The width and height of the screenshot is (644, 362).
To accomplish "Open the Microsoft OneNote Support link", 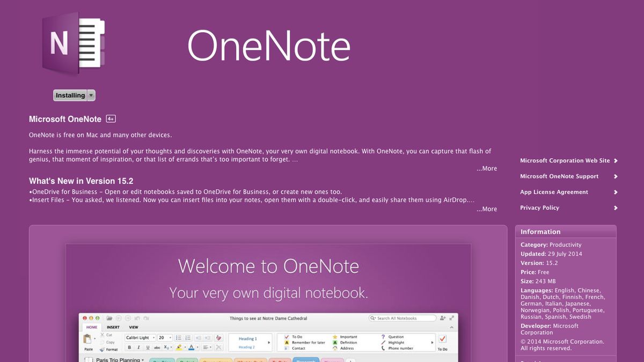I will [x=569, y=176].
